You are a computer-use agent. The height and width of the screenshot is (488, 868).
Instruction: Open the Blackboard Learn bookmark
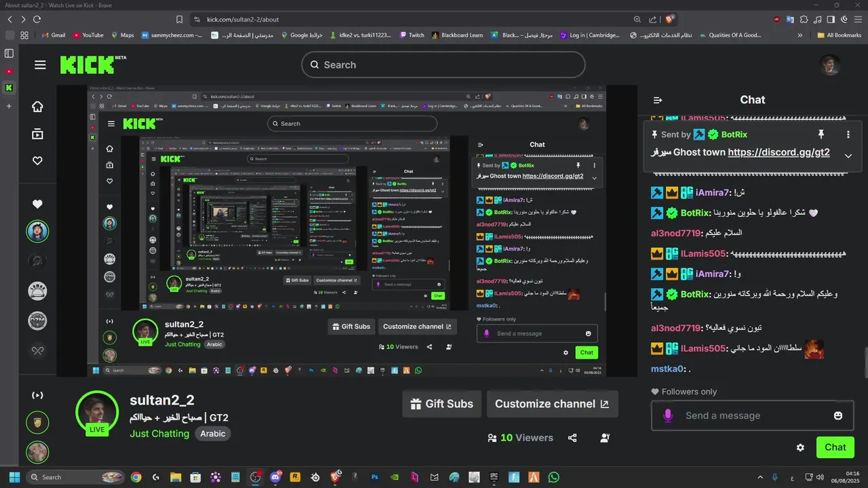[457, 35]
